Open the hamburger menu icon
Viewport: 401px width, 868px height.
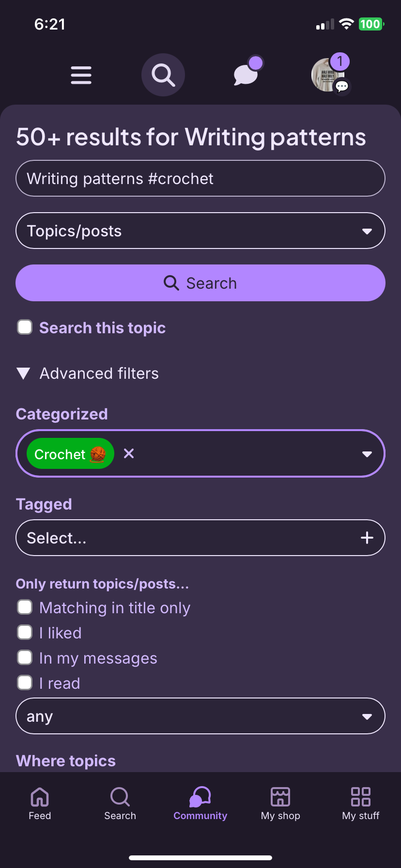(81, 75)
